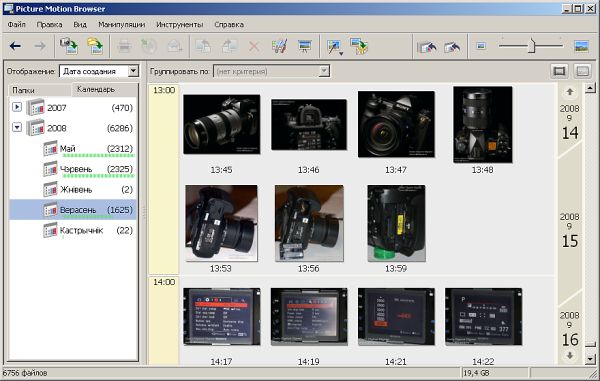The width and height of the screenshot is (600, 381).
Task: Open the Группировать по dropdown
Action: pyautogui.click(x=271, y=71)
